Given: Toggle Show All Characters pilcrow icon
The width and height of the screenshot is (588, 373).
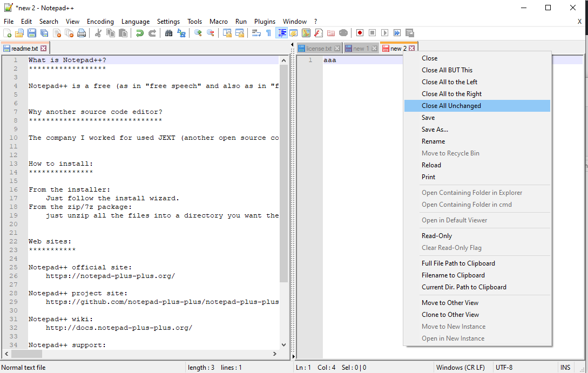Looking at the screenshot, I should click(268, 33).
